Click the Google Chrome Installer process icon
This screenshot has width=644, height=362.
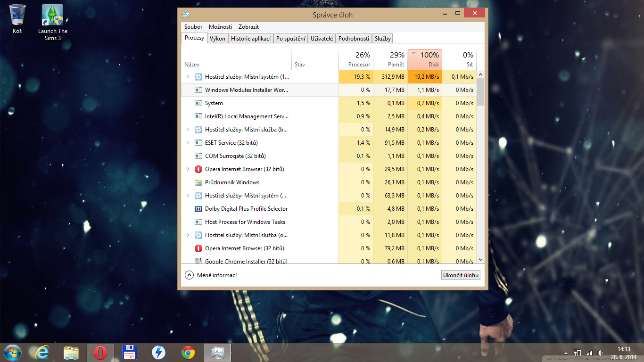tap(198, 261)
